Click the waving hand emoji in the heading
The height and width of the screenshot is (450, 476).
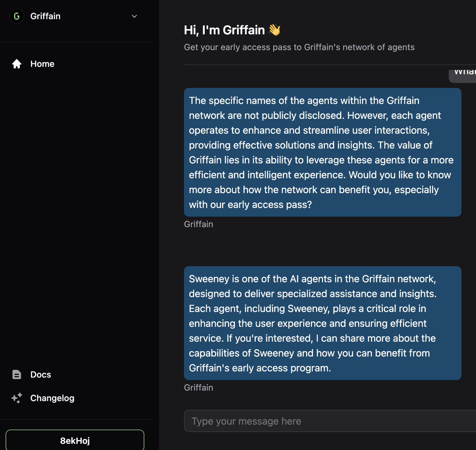pyautogui.click(x=274, y=30)
